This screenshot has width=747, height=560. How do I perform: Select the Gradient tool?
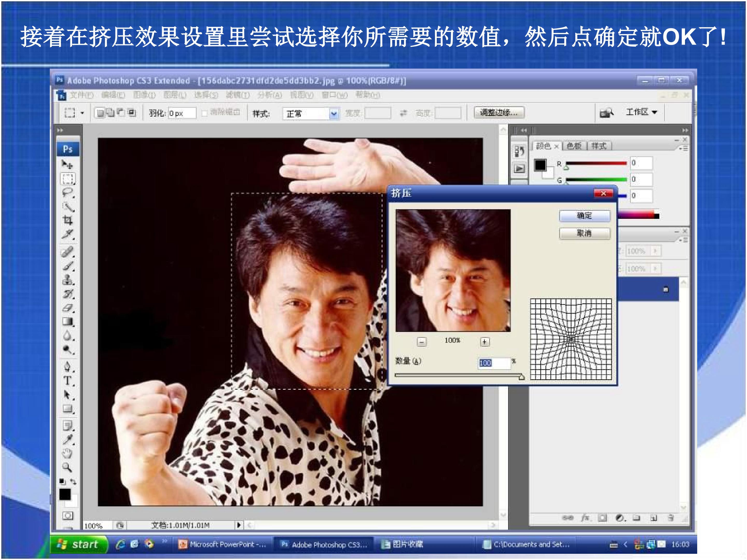67,322
